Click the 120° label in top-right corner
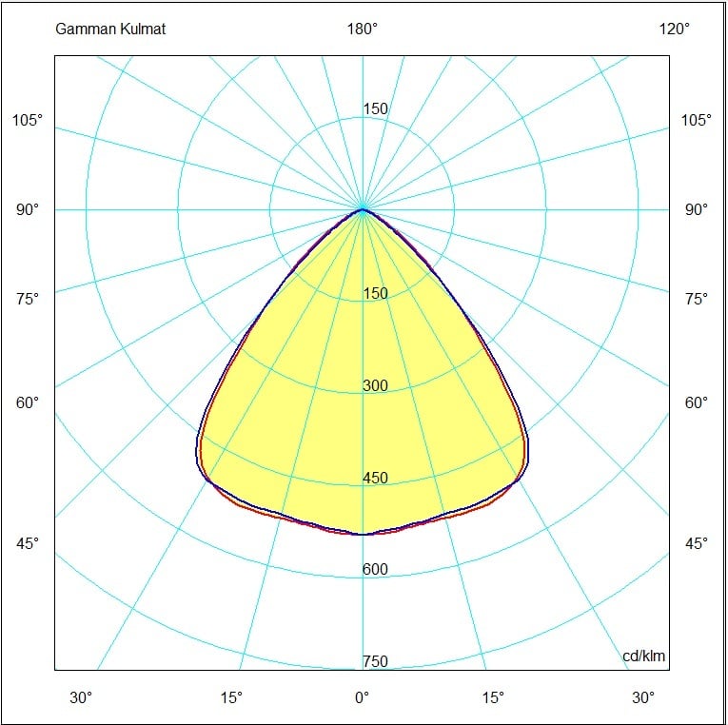This screenshot has height=725, width=728. [675, 29]
